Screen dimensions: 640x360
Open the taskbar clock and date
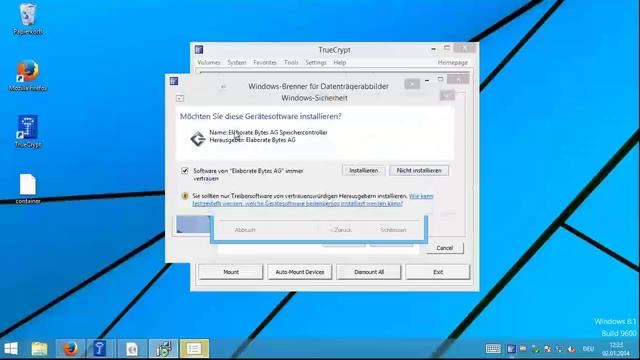616,349
